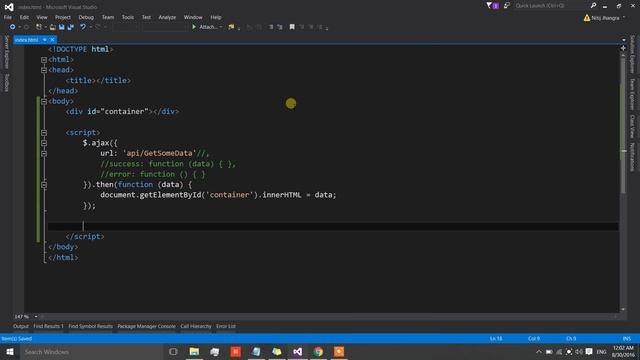
Task: Click the account warning triangle icon
Action: coord(587,18)
